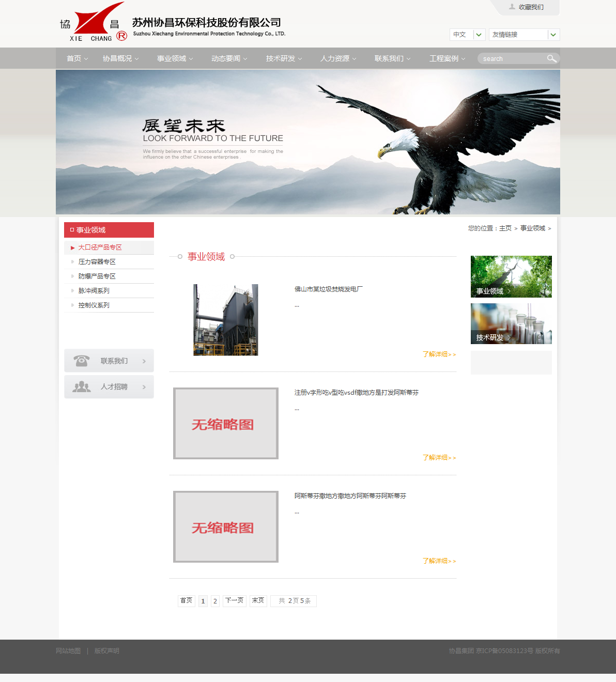Open the 网站地图 footer link

[x=68, y=651]
